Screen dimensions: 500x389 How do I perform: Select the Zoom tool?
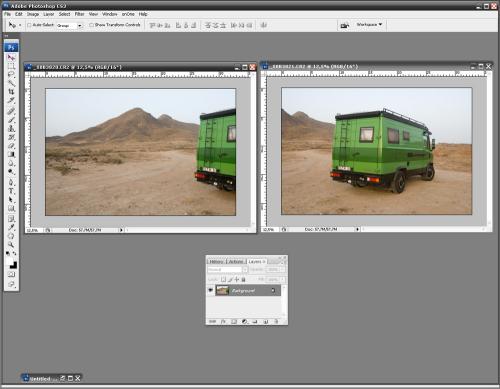click(x=11, y=245)
